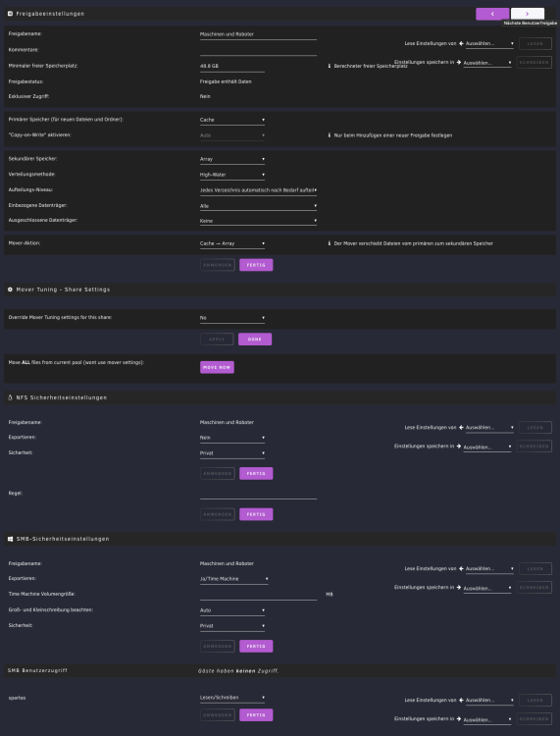The width and height of the screenshot is (560, 736).
Task: Click the Exklusiver Zugriff value Nein
Action: pyautogui.click(x=205, y=97)
